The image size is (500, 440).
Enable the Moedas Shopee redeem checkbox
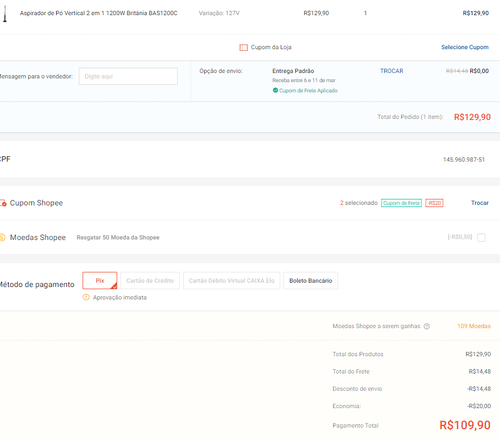point(481,237)
